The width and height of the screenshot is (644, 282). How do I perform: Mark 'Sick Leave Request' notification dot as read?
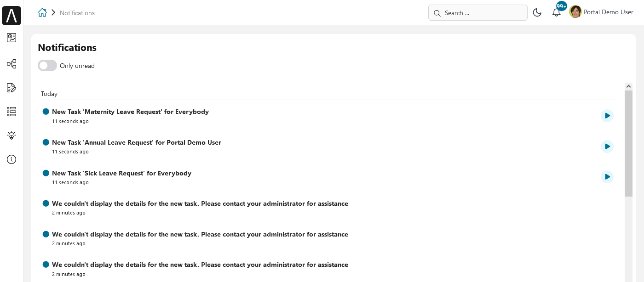(46, 173)
